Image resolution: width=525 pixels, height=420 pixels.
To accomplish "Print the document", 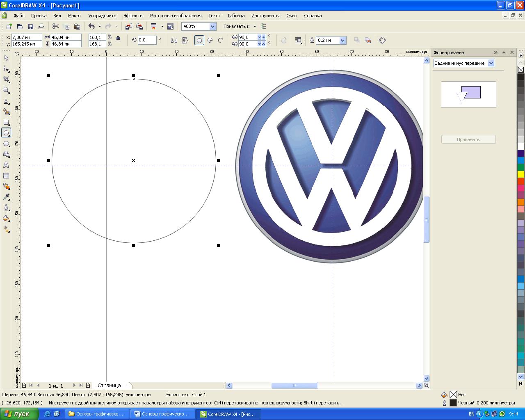I will tap(41, 26).
